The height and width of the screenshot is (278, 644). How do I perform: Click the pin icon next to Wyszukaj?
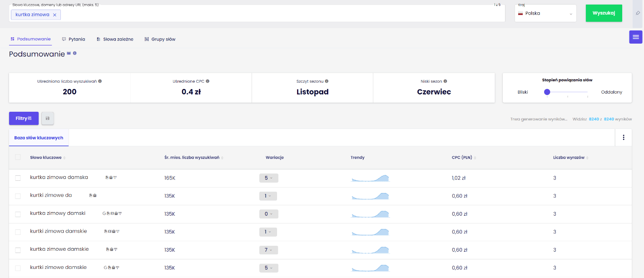click(x=638, y=13)
